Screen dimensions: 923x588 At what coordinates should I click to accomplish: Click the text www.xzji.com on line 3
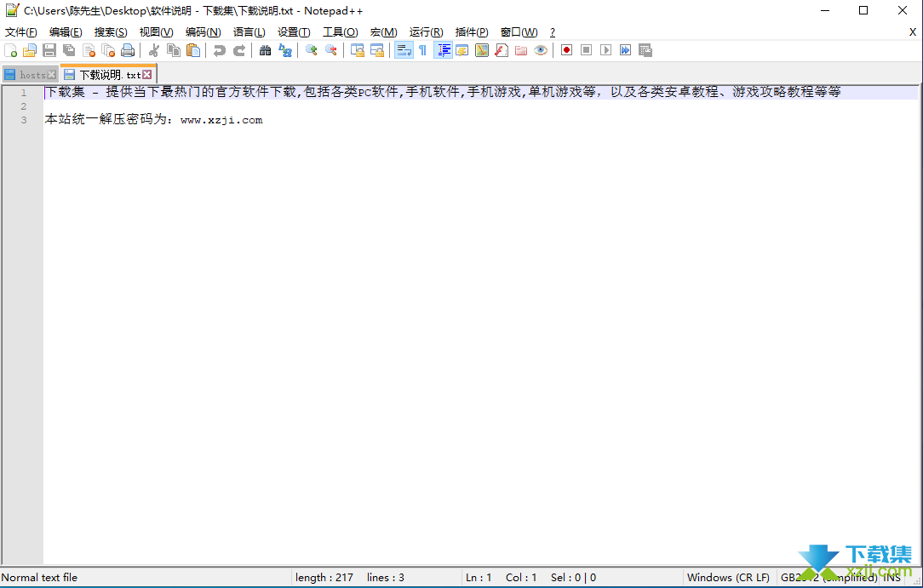coord(221,120)
